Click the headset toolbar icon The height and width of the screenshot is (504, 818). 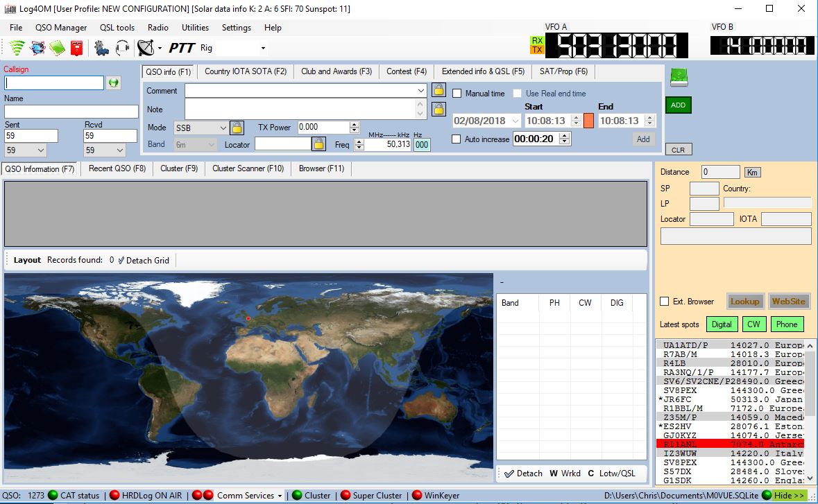pos(122,48)
